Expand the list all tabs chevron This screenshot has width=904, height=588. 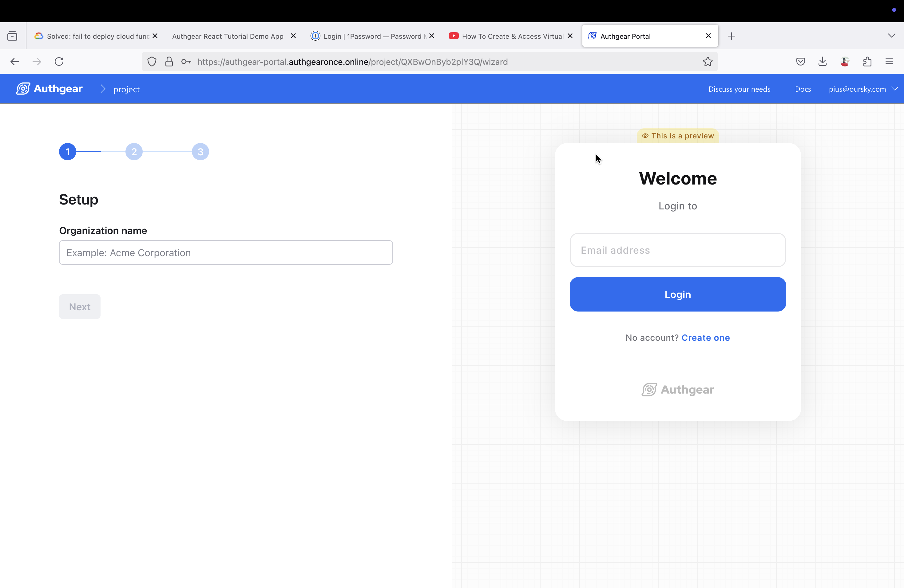pyautogui.click(x=891, y=36)
